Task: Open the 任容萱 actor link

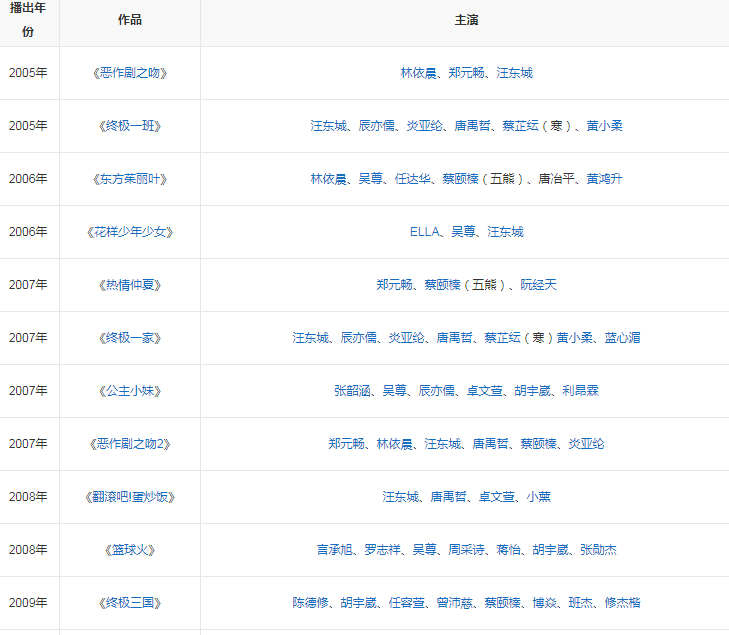Action: click(x=407, y=603)
